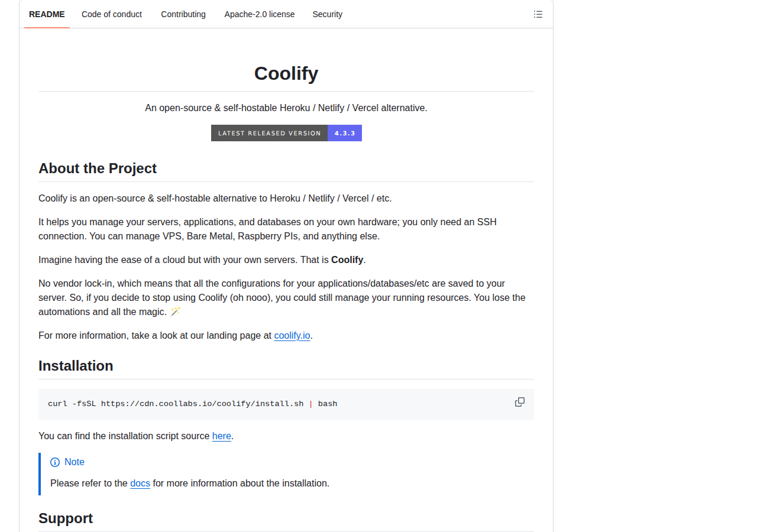Click the About the Project heading
This screenshot has height=532, width=757.
coord(98,168)
